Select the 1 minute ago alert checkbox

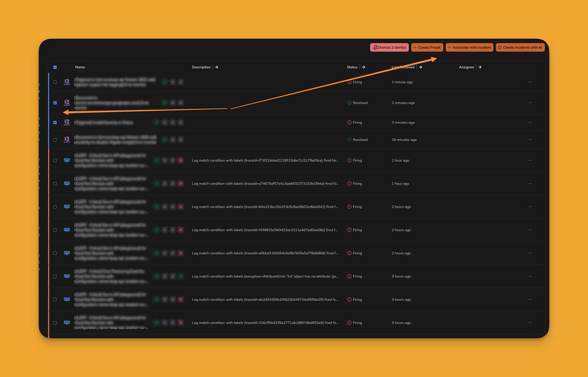pyautogui.click(x=55, y=82)
